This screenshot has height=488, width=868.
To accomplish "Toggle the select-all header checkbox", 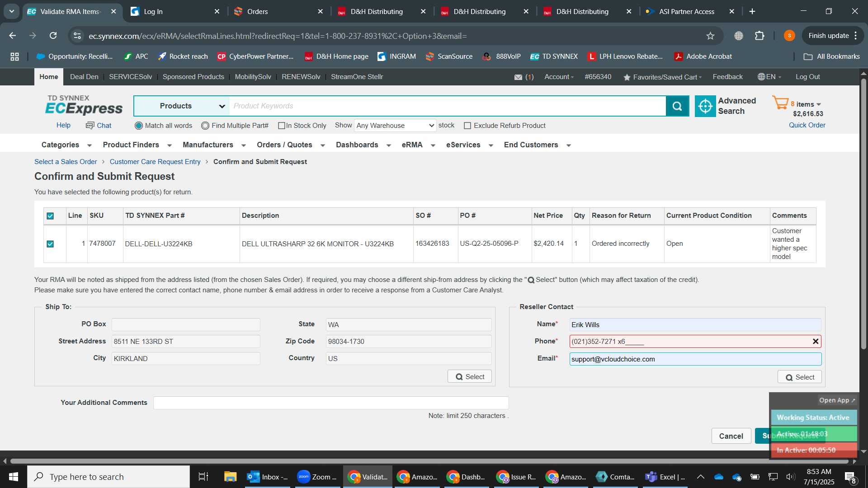I will (50, 216).
